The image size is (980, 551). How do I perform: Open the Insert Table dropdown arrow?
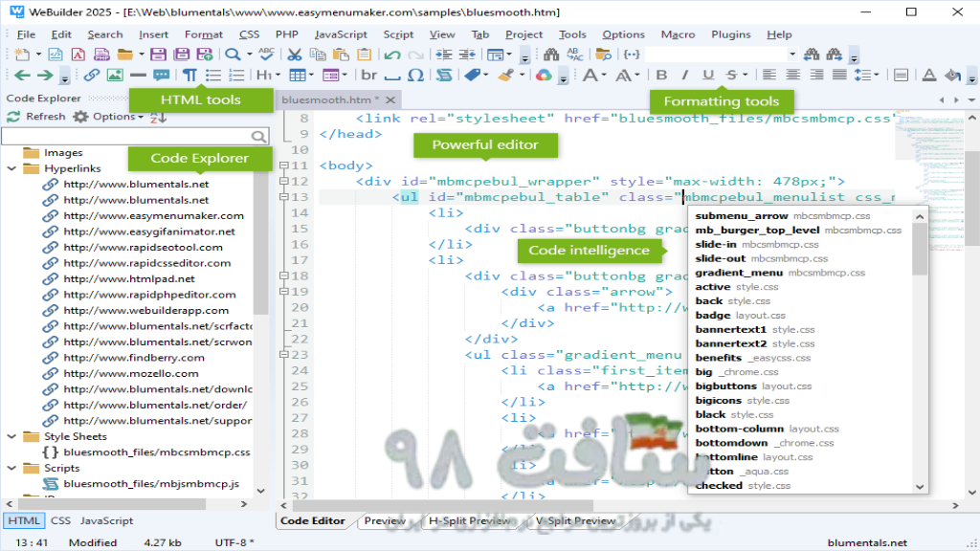click(311, 76)
